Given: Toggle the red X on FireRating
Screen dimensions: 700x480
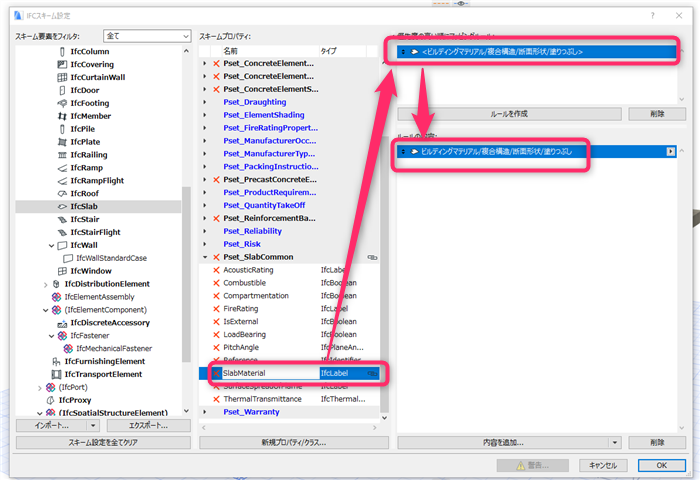Looking at the screenshot, I should [216, 309].
